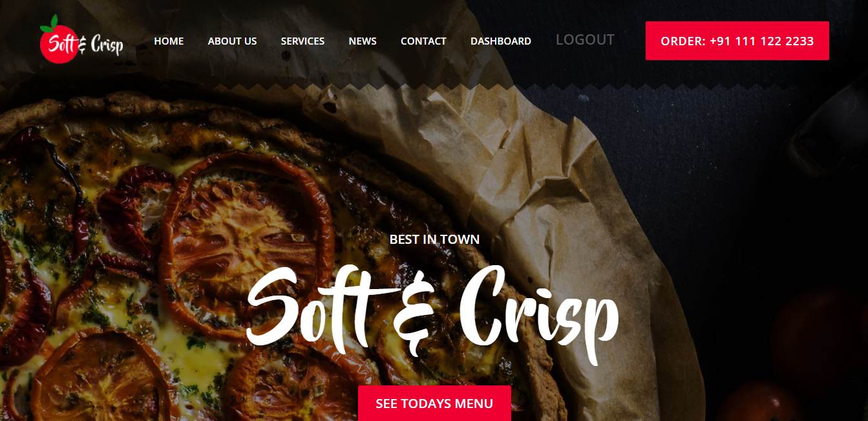Open the CONTACT page
The width and height of the screenshot is (868, 421).
(x=423, y=41)
